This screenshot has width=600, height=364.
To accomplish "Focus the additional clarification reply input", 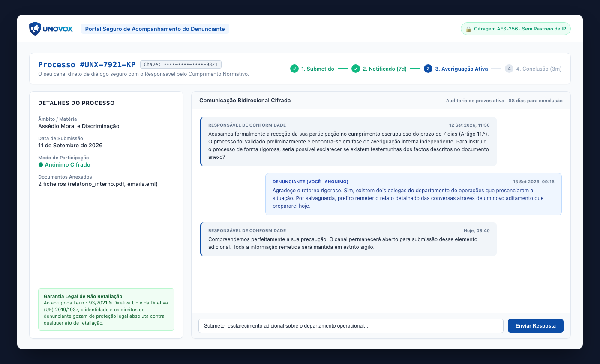I will (351, 326).
